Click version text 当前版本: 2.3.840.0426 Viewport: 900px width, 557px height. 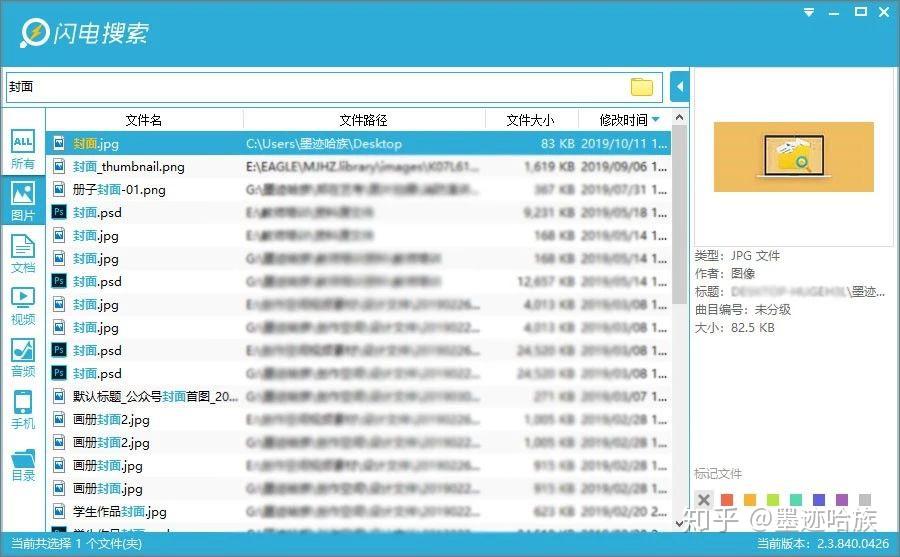pyautogui.click(x=823, y=543)
